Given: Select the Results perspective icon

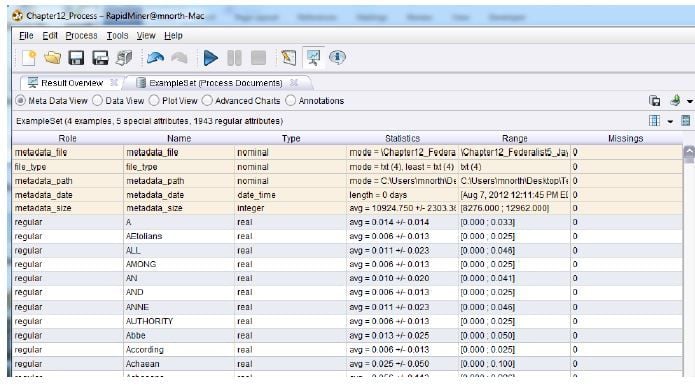Looking at the screenshot, I should pos(313,58).
